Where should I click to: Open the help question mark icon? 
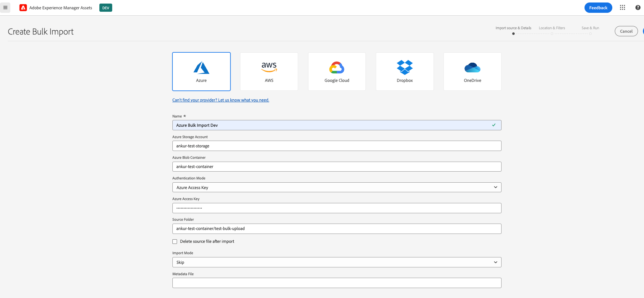(x=638, y=7)
